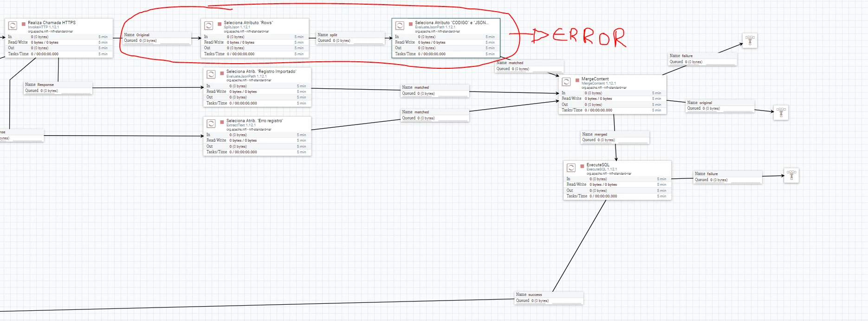Select 'matched' connection leaving 'Registro Importado' processor
Viewport: 868px width, 321px height.
click(435, 91)
